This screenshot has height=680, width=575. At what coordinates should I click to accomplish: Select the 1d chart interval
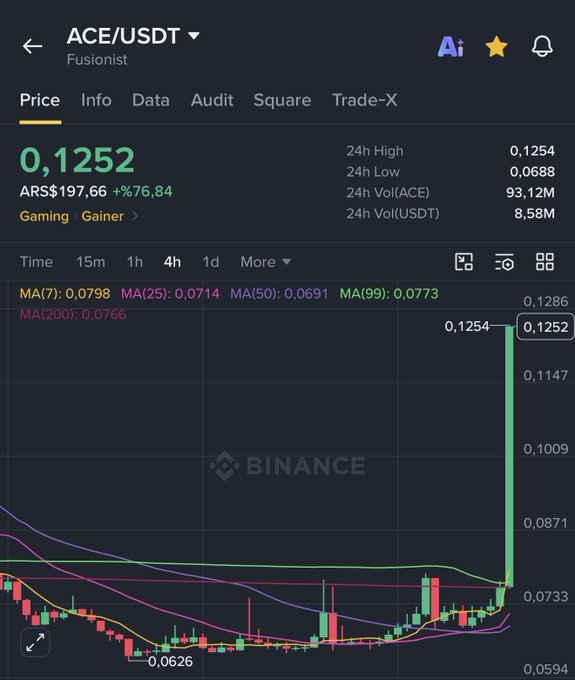[x=211, y=262]
